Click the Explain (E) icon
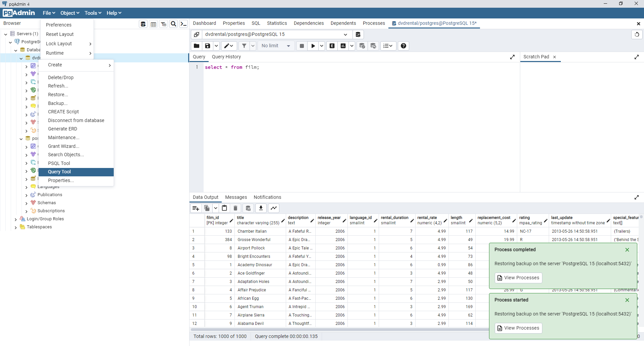This screenshot has width=644, height=346. tap(332, 46)
